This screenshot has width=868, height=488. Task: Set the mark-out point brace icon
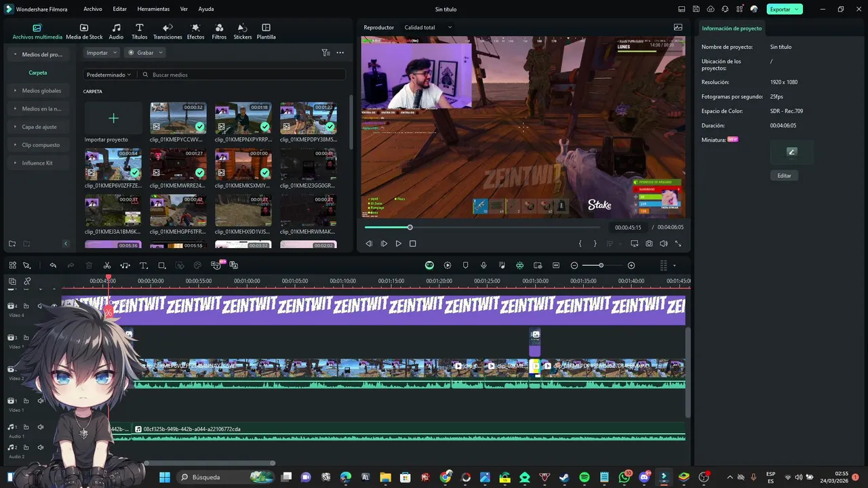[x=595, y=243]
